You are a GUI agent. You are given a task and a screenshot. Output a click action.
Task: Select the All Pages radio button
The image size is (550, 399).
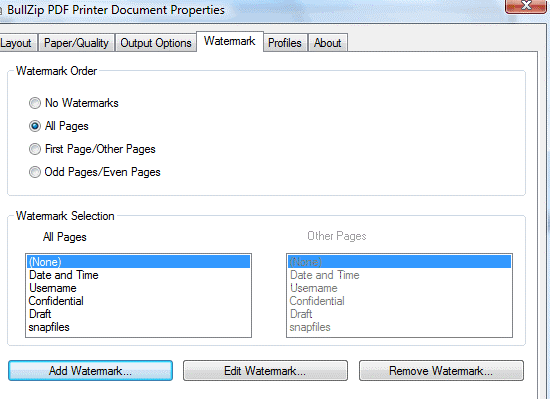[35, 126]
